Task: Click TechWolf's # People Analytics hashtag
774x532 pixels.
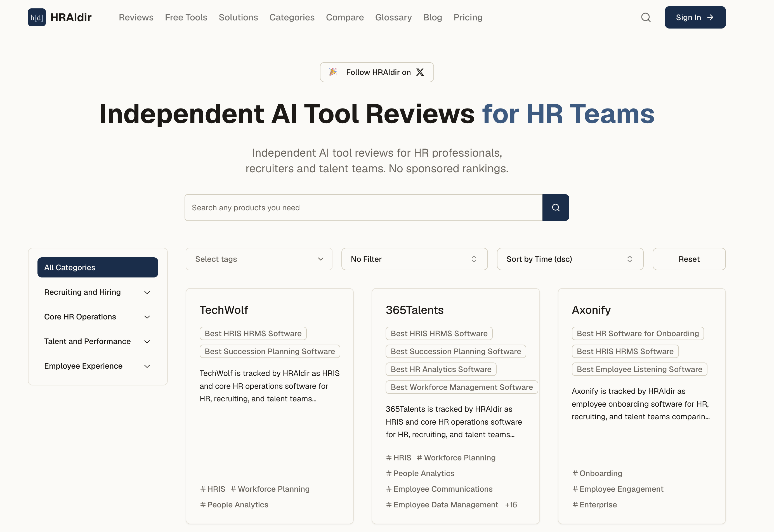Action: 234,505
